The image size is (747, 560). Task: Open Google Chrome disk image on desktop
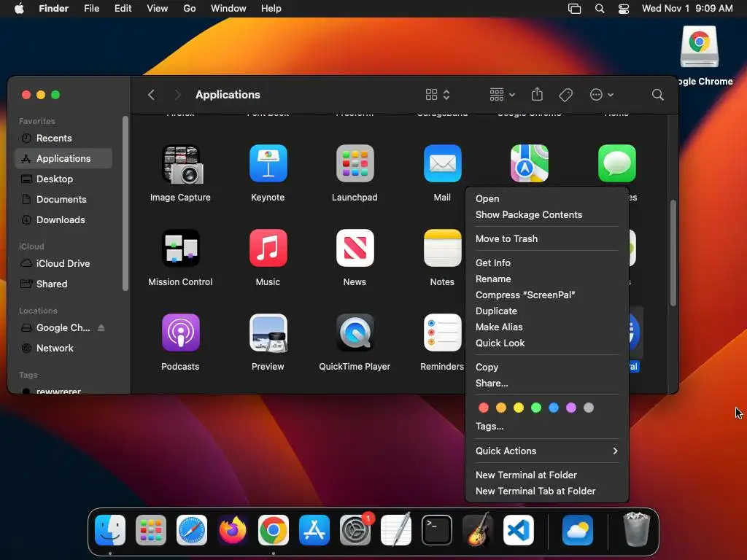(x=699, y=47)
